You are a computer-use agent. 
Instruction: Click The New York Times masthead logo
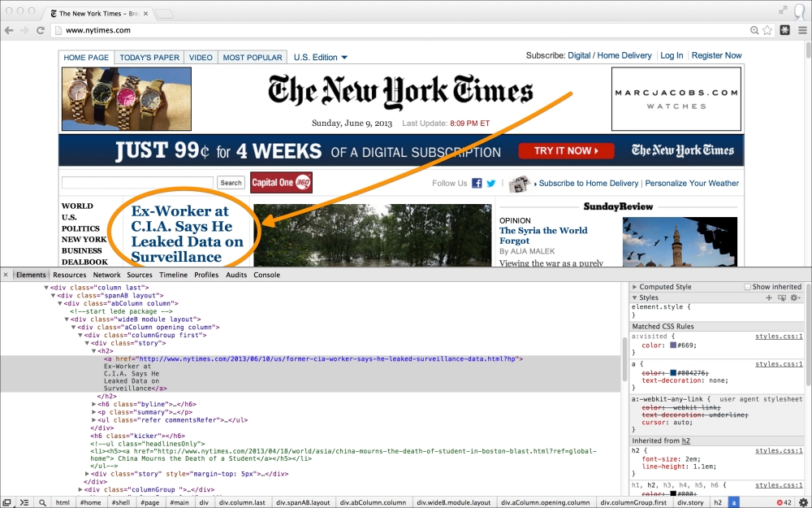[x=400, y=91]
